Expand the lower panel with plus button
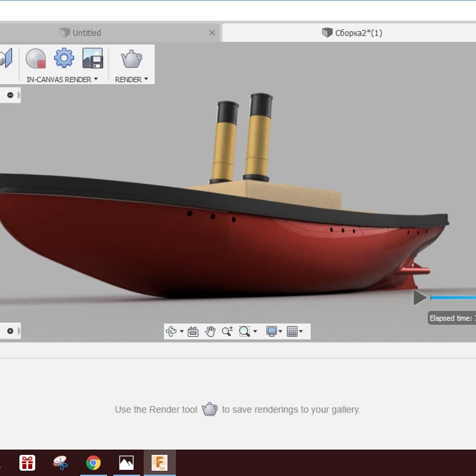This screenshot has height=476, width=476. point(10,331)
